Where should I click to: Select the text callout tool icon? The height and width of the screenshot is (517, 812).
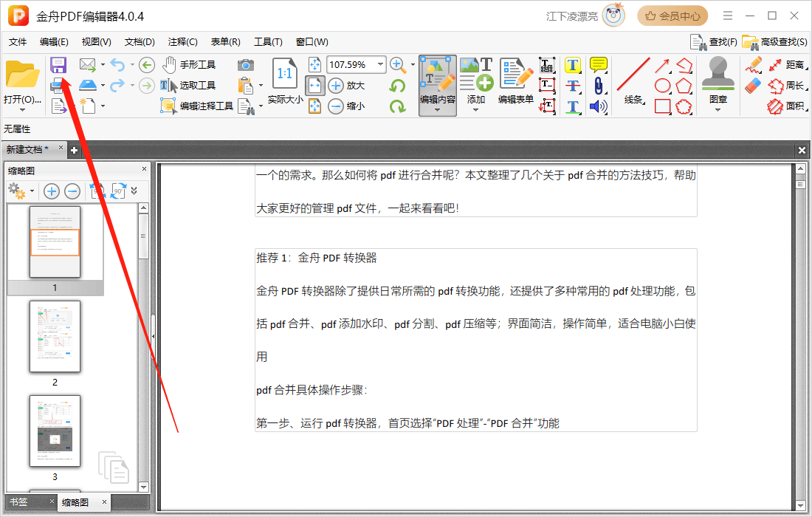pos(547,106)
